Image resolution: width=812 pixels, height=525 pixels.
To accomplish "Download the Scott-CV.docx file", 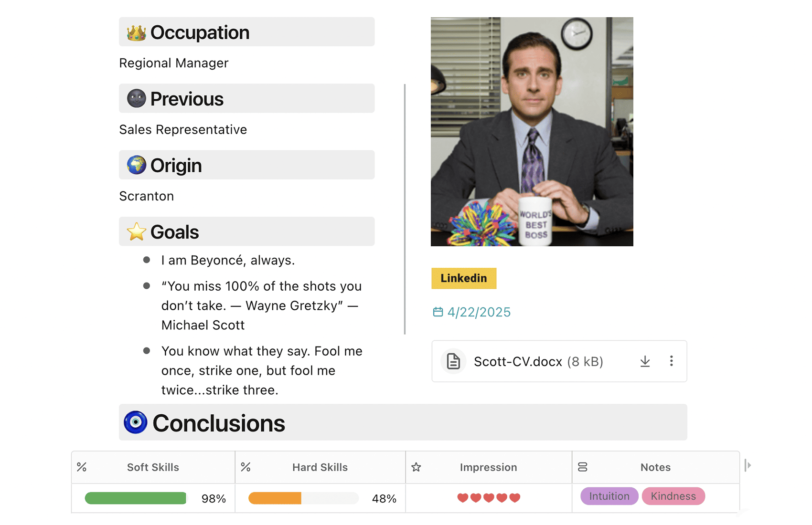I will pyautogui.click(x=645, y=361).
